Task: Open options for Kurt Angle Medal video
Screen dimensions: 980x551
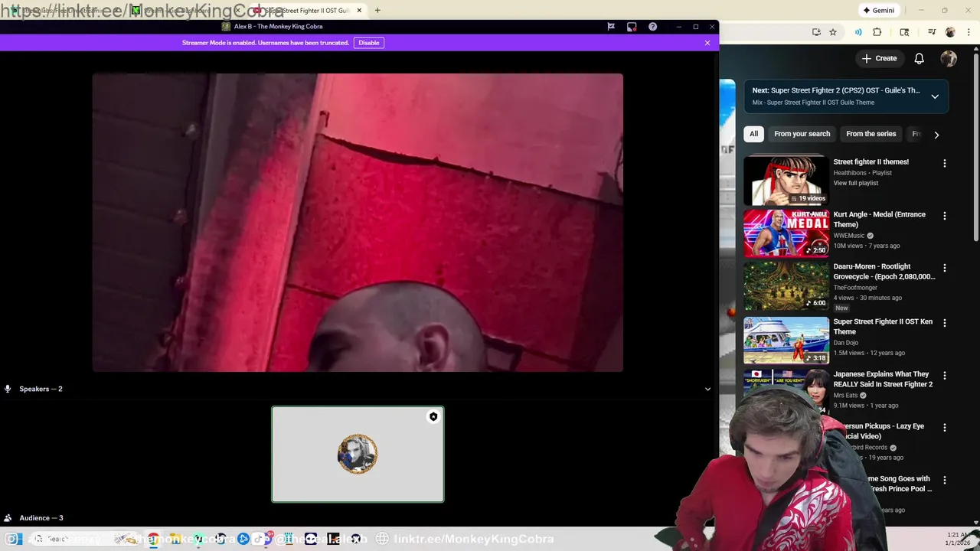Action: tap(944, 217)
